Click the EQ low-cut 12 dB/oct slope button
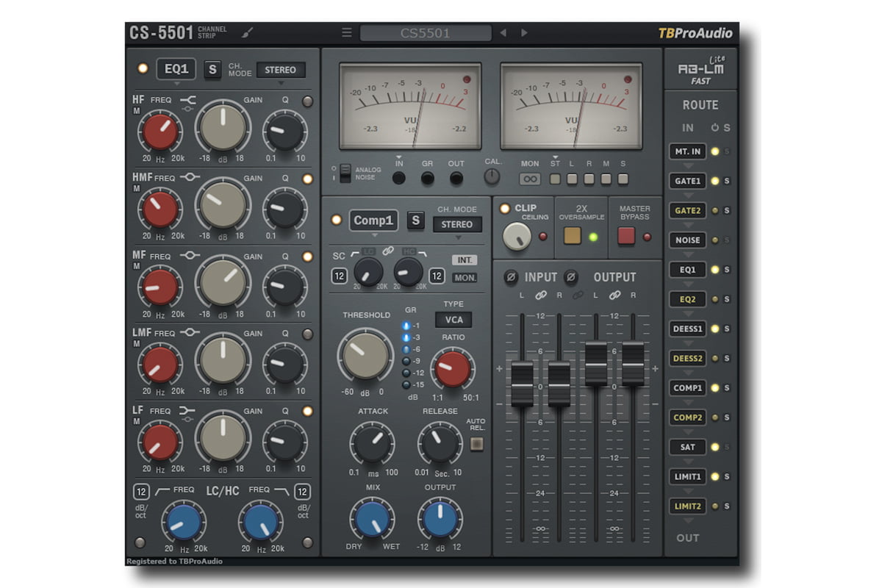Image resolution: width=882 pixels, height=588 pixels. (141, 492)
